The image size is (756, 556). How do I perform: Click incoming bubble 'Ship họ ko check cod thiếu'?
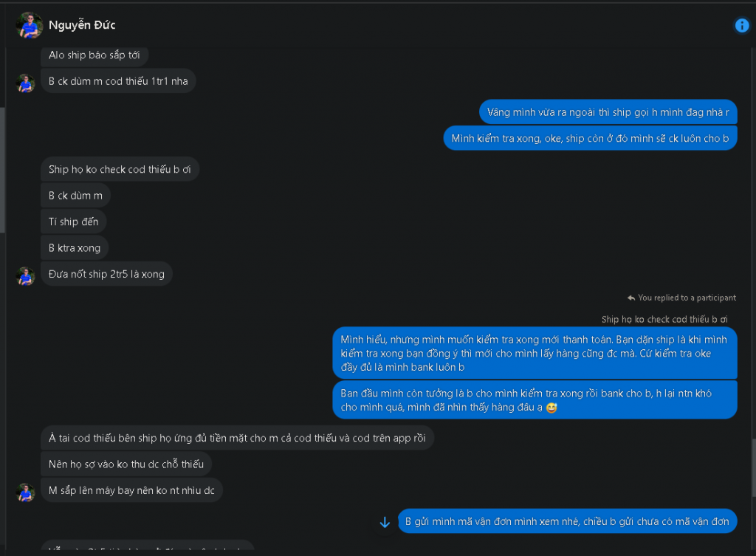pos(120,169)
